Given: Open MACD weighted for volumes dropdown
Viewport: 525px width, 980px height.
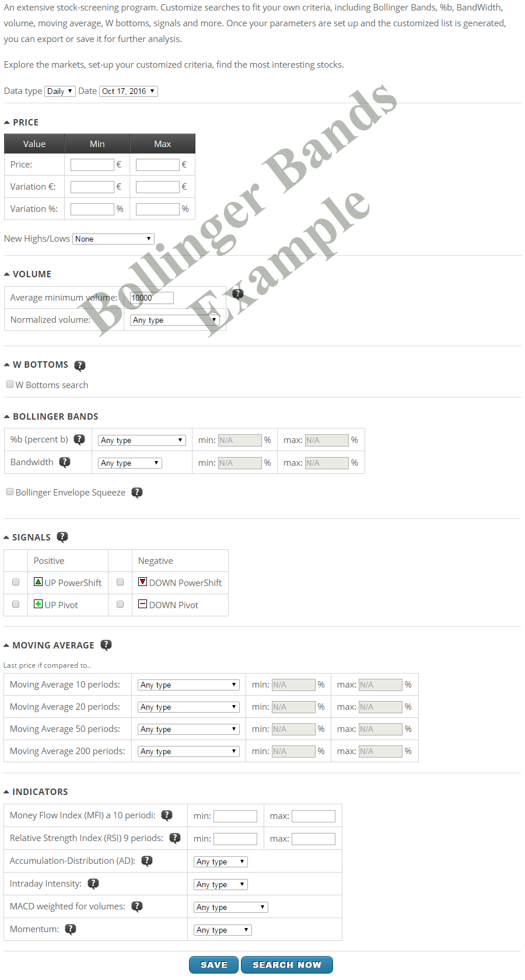Looking at the screenshot, I should [x=231, y=907].
